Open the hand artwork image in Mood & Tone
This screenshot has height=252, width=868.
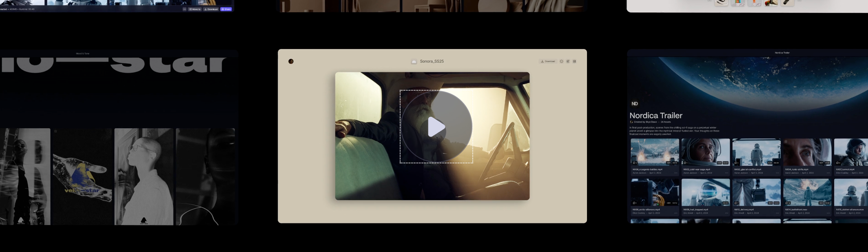(x=82, y=176)
